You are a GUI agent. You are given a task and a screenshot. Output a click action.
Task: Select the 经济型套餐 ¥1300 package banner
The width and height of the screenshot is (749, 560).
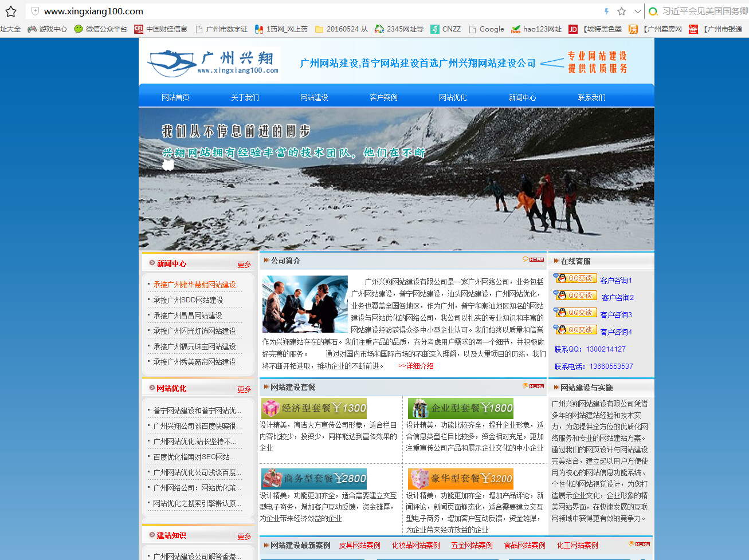click(x=314, y=408)
